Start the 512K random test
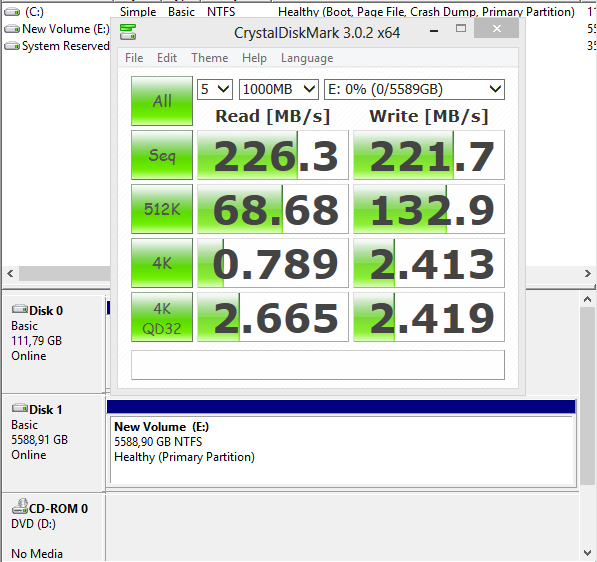 tap(162, 209)
